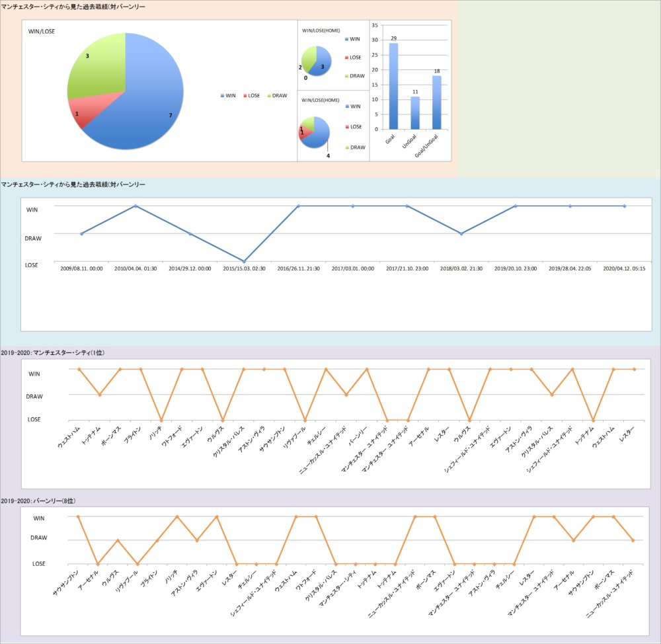Click the blue slice labeled 7 in the main WIN/LOSE pie

(143, 101)
